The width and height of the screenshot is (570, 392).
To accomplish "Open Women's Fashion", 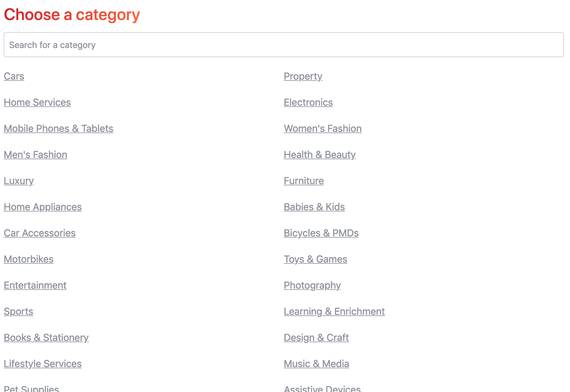I will pos(323,129).
